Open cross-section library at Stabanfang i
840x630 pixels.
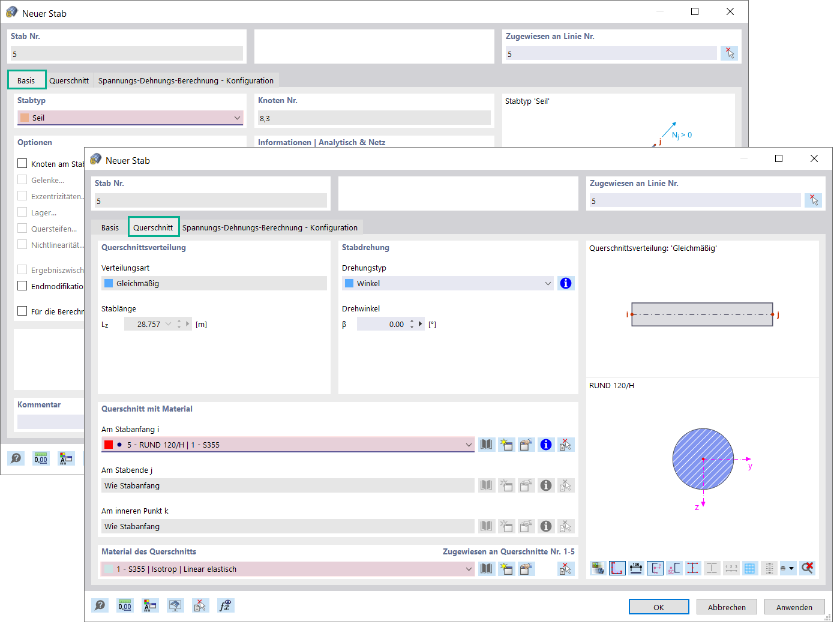487,445
